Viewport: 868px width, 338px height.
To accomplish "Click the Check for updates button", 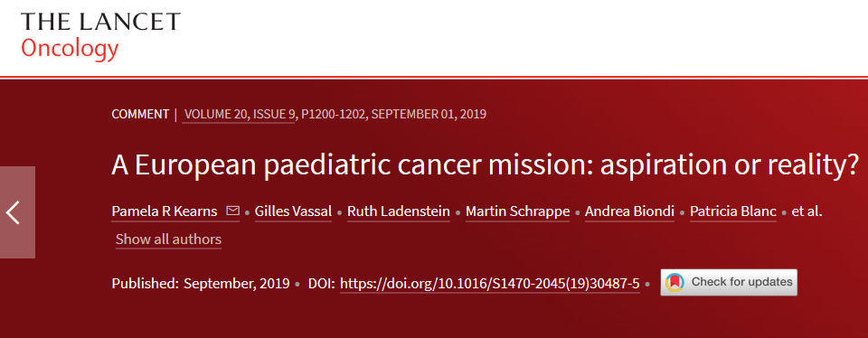I will pos(729,282).
